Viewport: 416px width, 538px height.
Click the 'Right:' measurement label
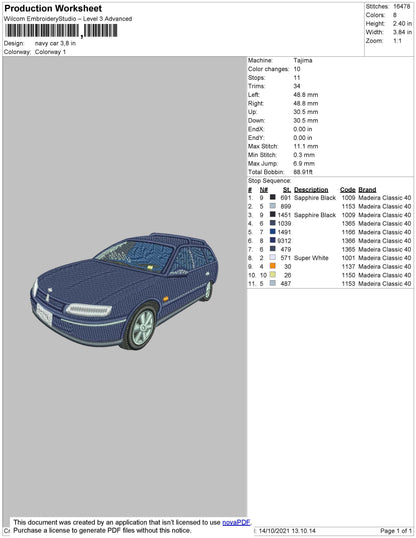pyautogui.click(x=256, y=103)
